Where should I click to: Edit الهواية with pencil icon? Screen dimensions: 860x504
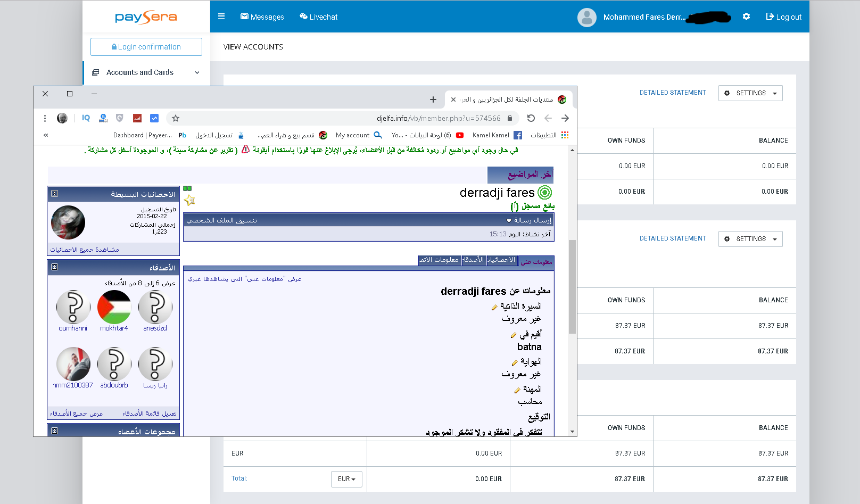515,362
